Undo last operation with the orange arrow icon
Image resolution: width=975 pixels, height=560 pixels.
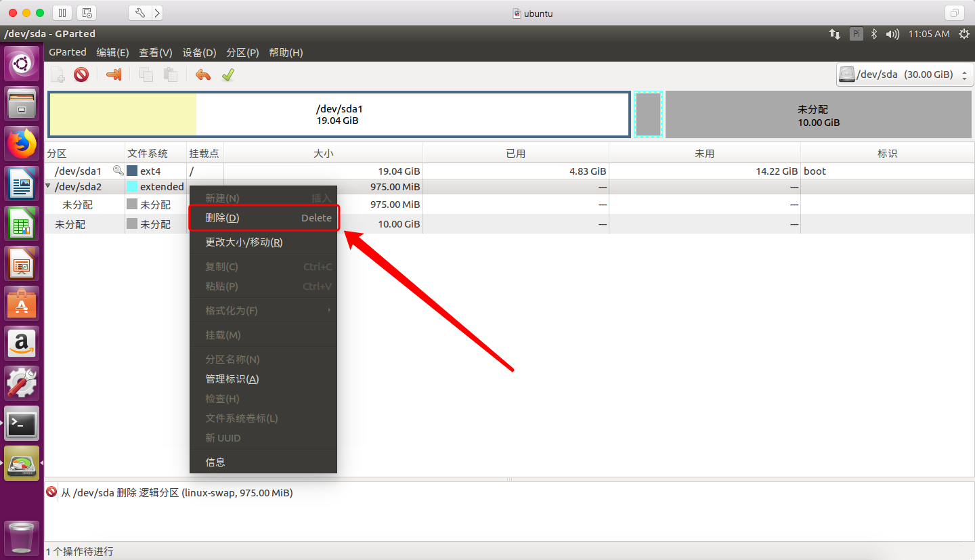(x=202, y=75)
